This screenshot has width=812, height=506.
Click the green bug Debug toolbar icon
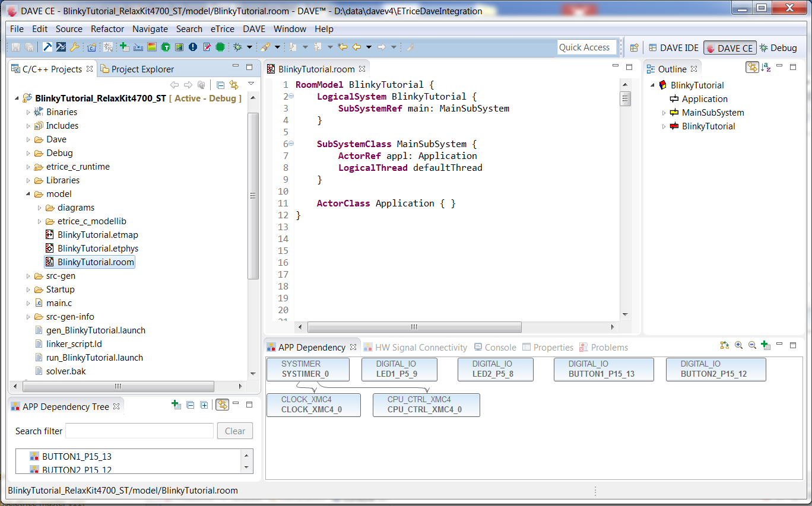[x=237, y=47]
